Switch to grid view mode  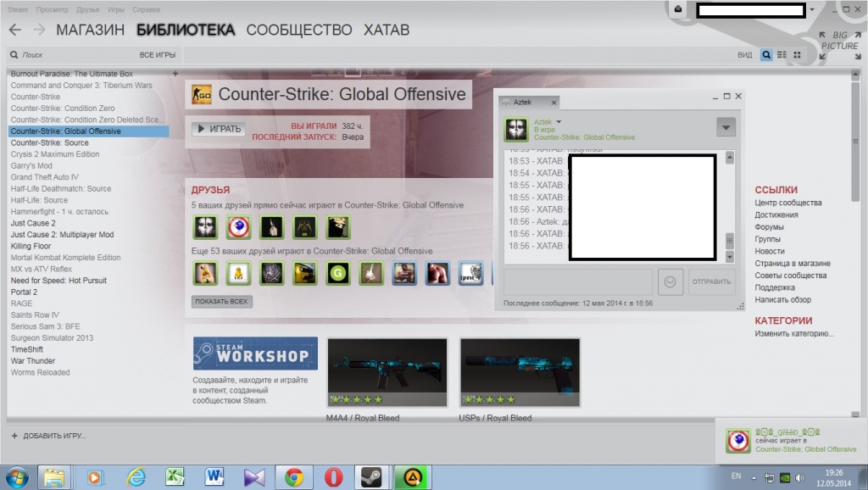[x=797, y=55]
